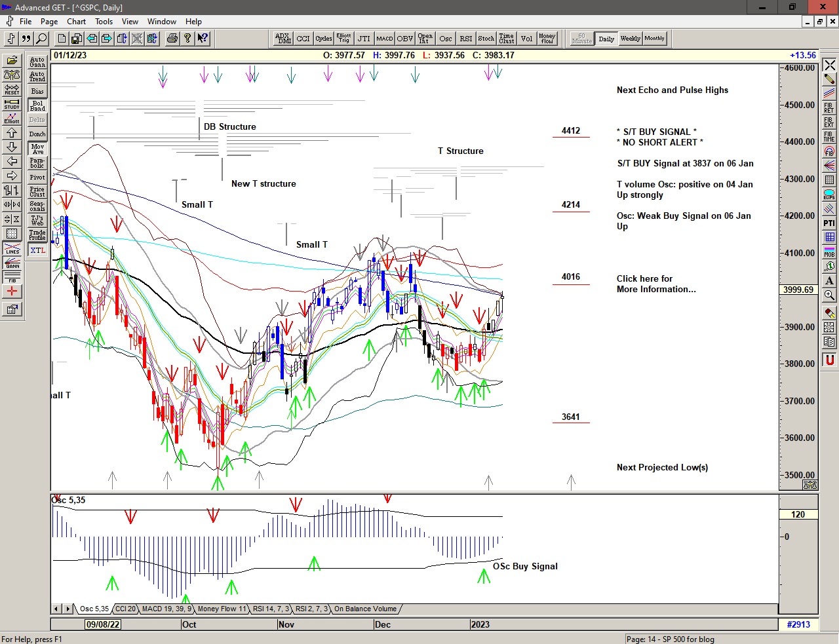Toggle the Bol Band study
839x644 pixels.
pos(37,105)
